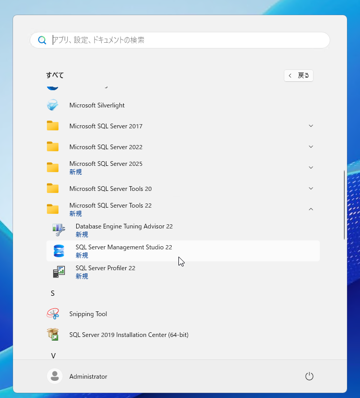
Task: Click the search magnifier icon
Action: [x=42, y=40]
